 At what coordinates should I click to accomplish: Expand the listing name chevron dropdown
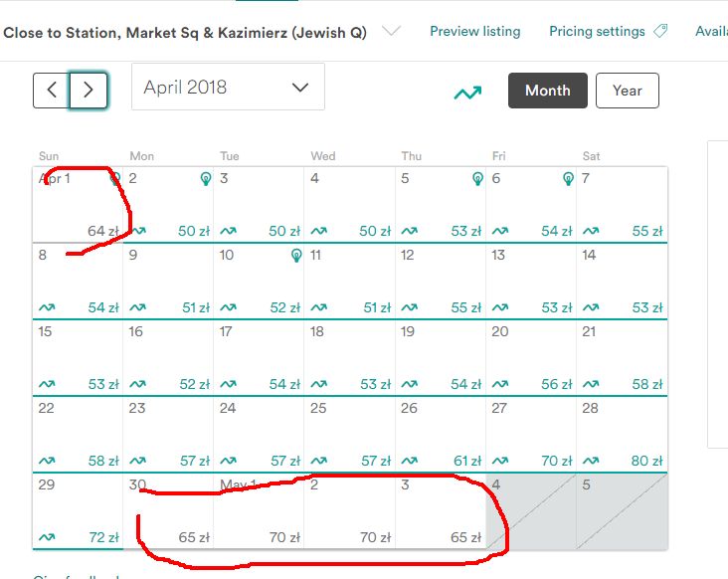click(392, 32)
